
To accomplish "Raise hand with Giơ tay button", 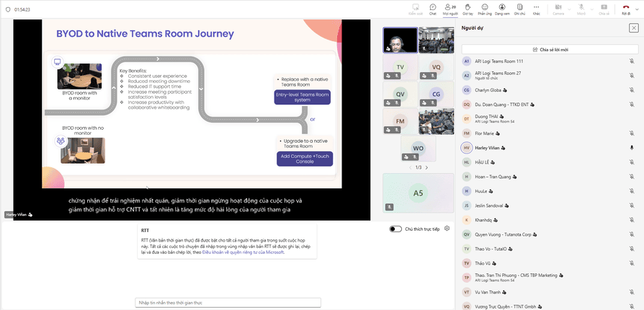I will (x=468, y=8).
